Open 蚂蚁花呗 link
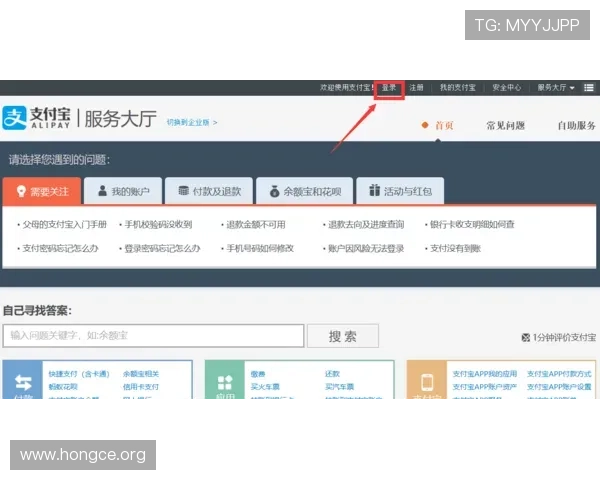 click(63, 387)
